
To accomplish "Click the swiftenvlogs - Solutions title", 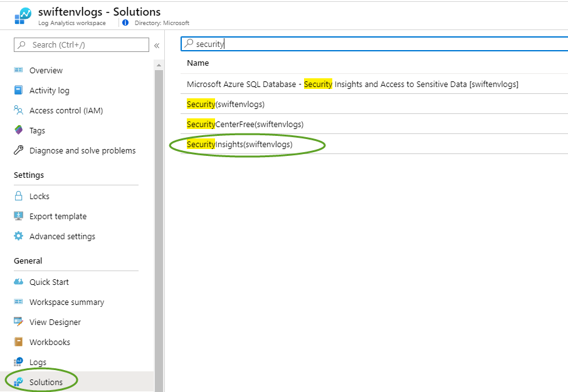I will 99,11.
